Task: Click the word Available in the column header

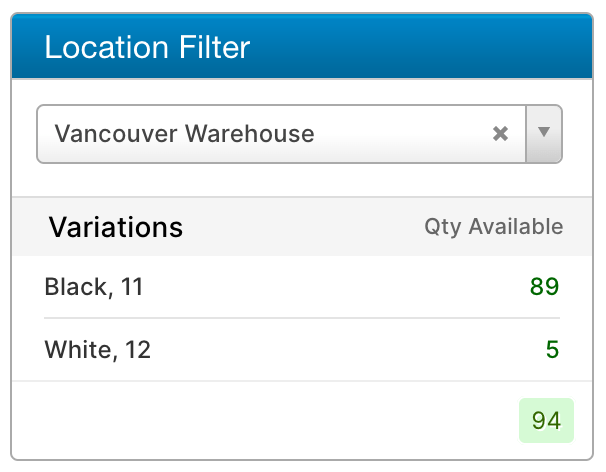Action: (x=515, y=227)
